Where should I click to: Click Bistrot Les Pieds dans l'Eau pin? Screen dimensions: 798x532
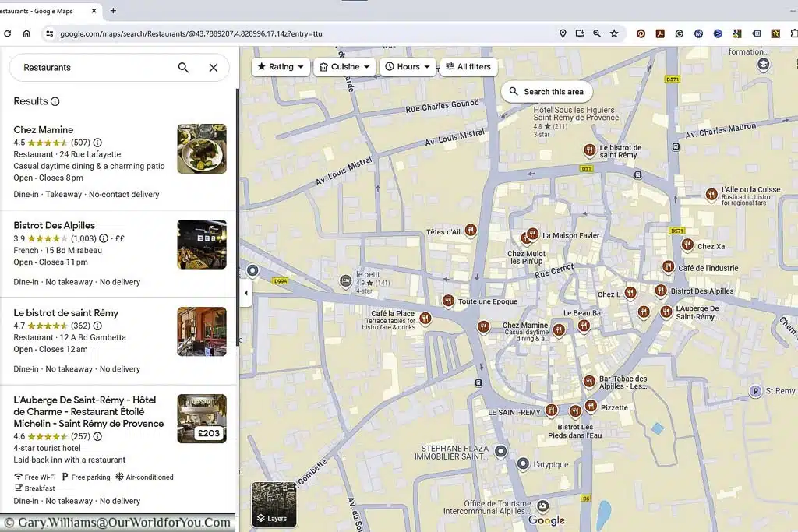575,411
